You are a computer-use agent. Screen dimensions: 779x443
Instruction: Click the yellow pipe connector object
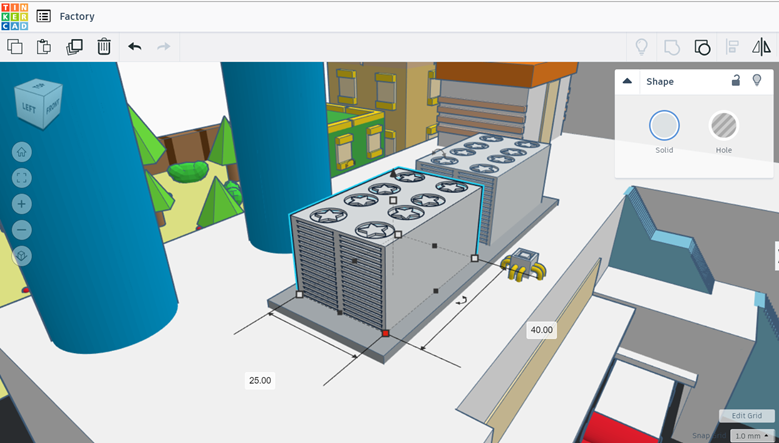point(524,265)
